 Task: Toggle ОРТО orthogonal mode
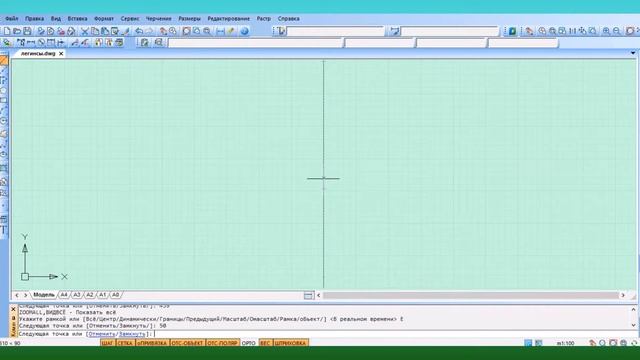249,343
